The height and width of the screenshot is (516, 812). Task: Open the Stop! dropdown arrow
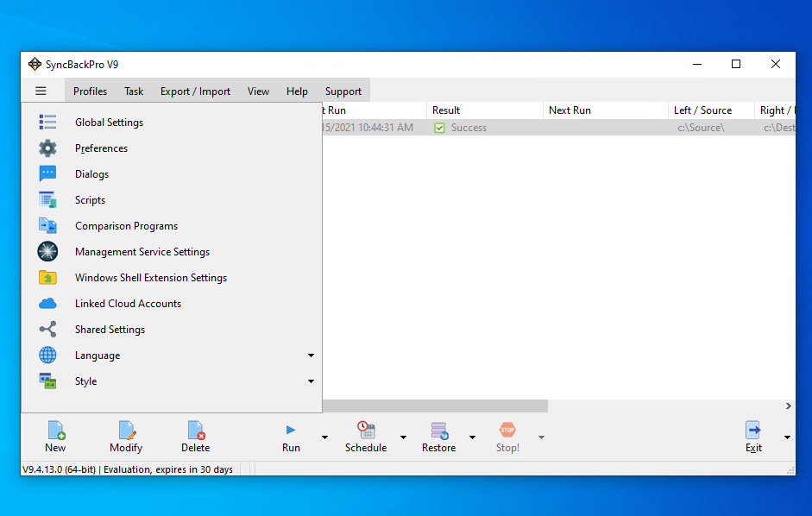(x=541, y=437)
